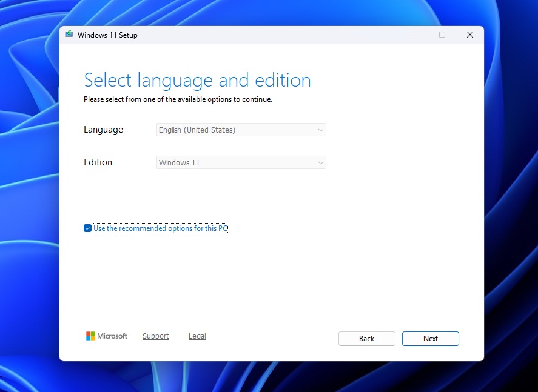This screenshot has width=538, height=392.
Task: Click the Select language and edition heading
Action: (197, 79)
